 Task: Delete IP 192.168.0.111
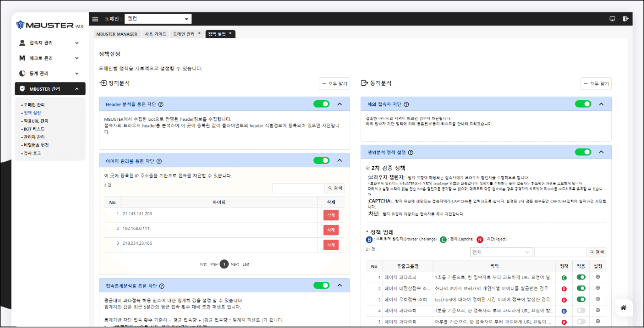331,230
